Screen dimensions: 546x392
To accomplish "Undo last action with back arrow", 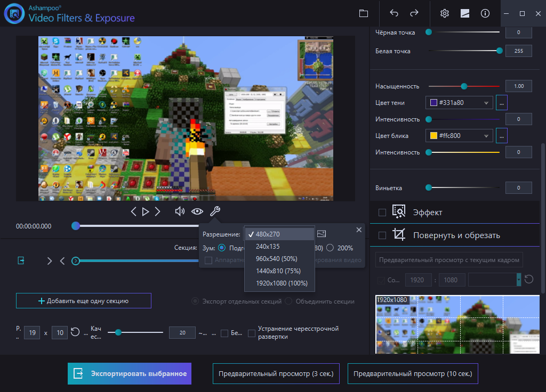I will pos(394,13).
